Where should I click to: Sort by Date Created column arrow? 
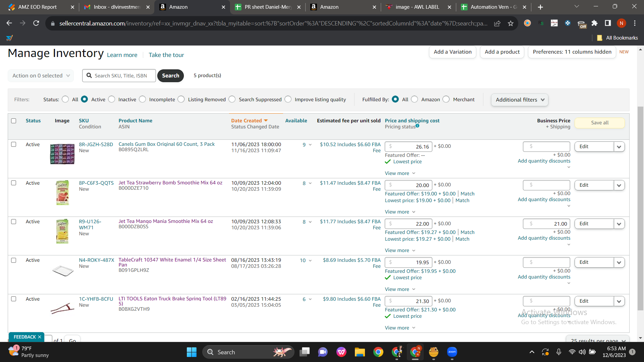266,120
